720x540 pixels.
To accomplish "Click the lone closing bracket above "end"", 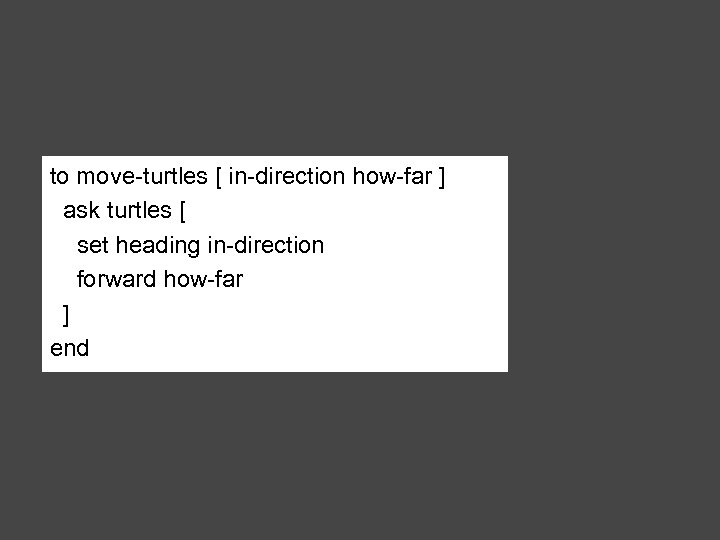I will [66, 315].
